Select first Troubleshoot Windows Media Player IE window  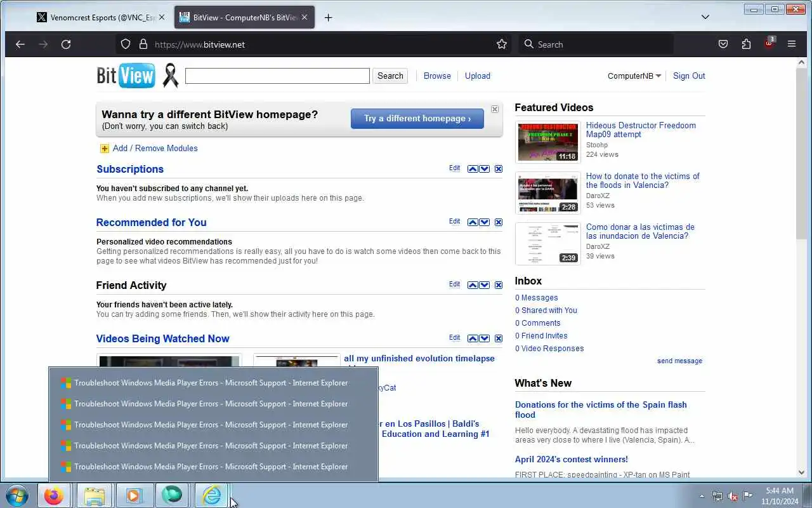(x=213, y=383)
